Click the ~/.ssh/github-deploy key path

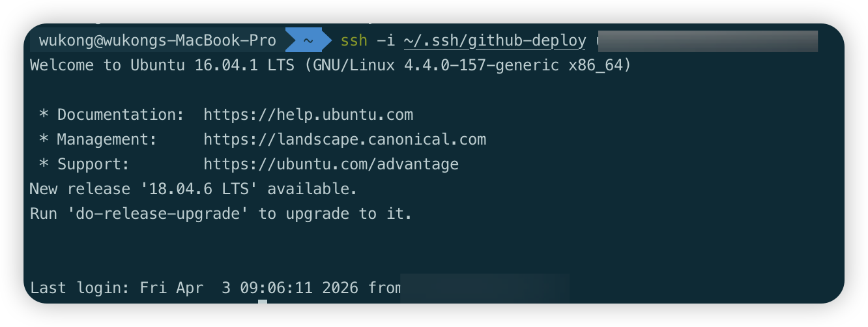pyautogui.click(x=495, y=40)
